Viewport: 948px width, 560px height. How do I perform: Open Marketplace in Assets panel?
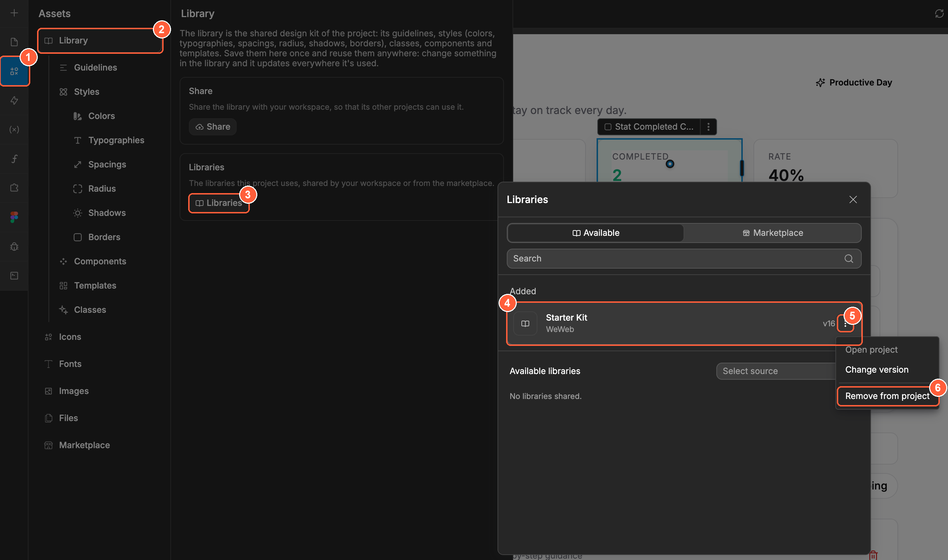click(x=84, y=445)
